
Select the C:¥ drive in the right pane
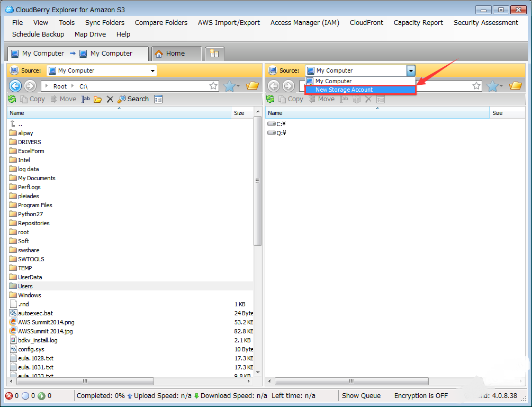pos(277,124)
